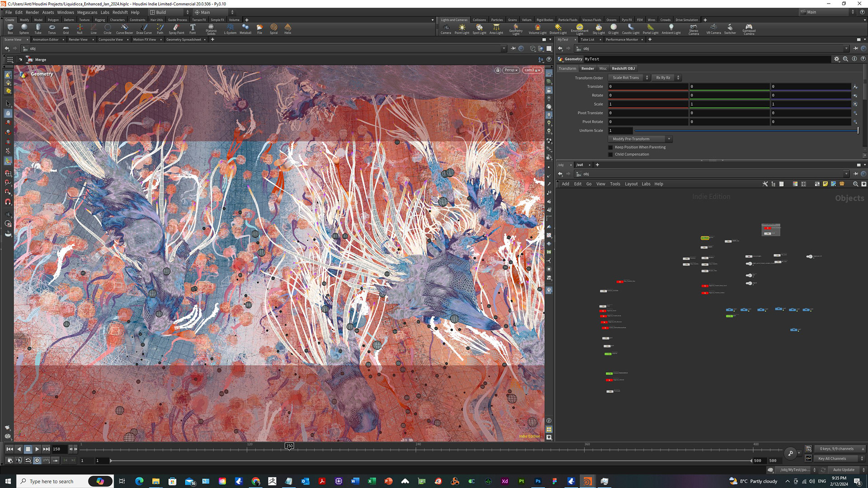Jump to the last frame

click(46, 449)
